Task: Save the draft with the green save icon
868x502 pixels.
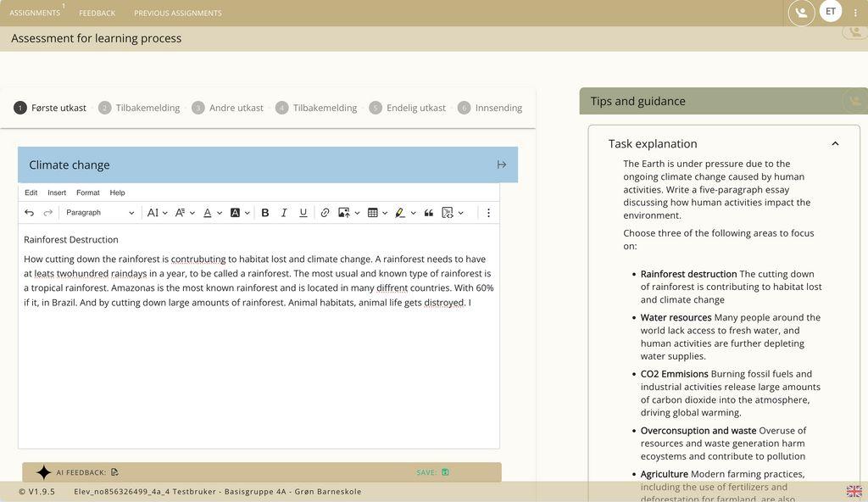Action: coord(445,472)
